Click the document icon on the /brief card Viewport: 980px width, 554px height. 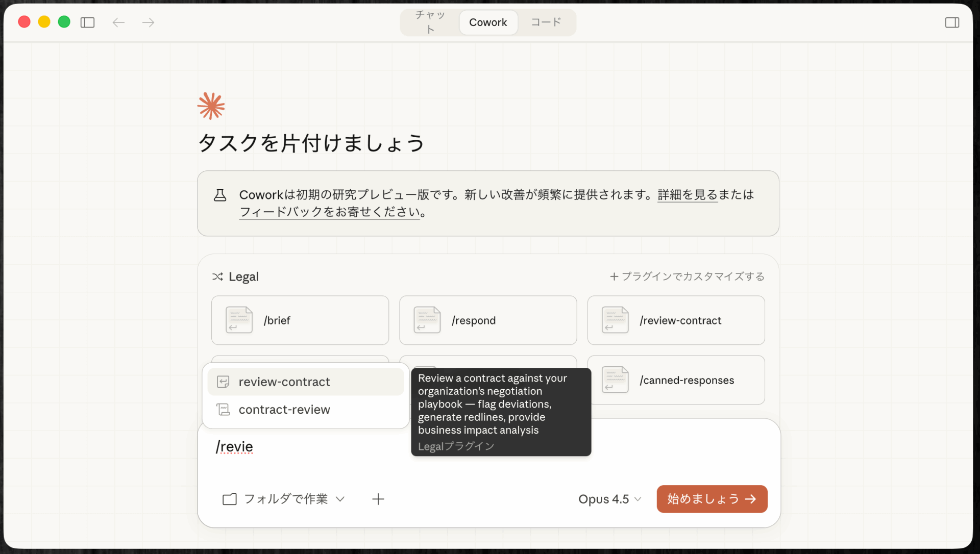pos(238,319)
